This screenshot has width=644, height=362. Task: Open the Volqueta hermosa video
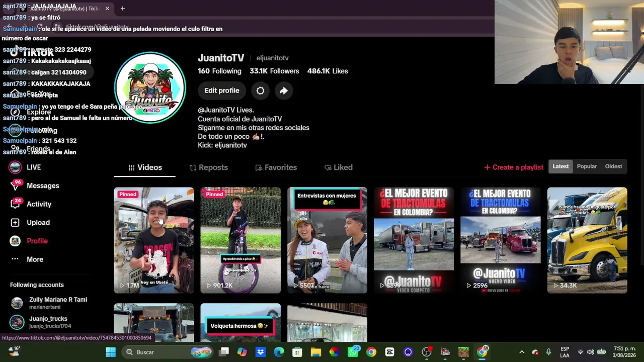pos(240,323)
